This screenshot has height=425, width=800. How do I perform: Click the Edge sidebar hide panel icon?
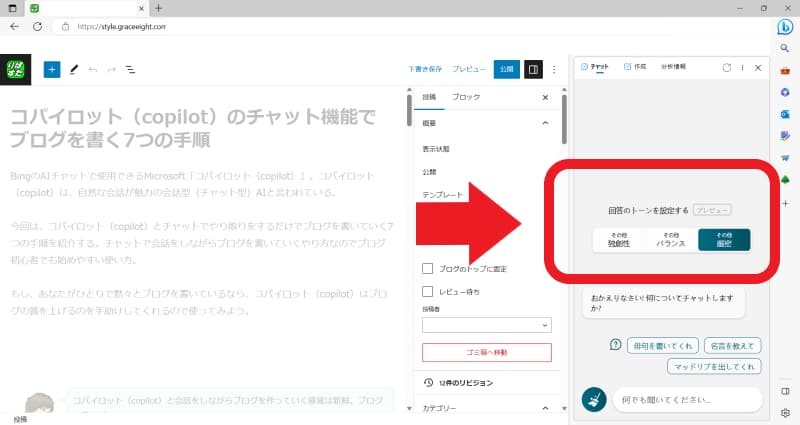[785, 391]
